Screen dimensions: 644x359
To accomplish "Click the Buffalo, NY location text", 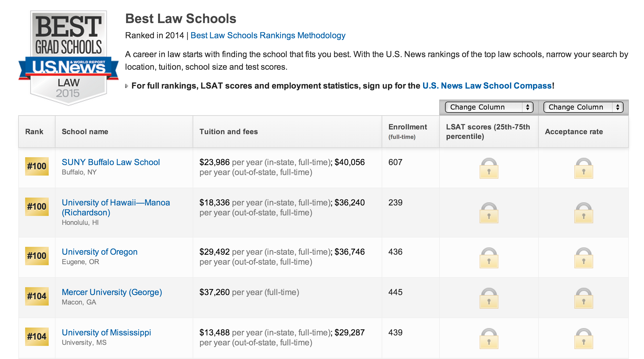I will pyautogui.click(x=79, y=172).
